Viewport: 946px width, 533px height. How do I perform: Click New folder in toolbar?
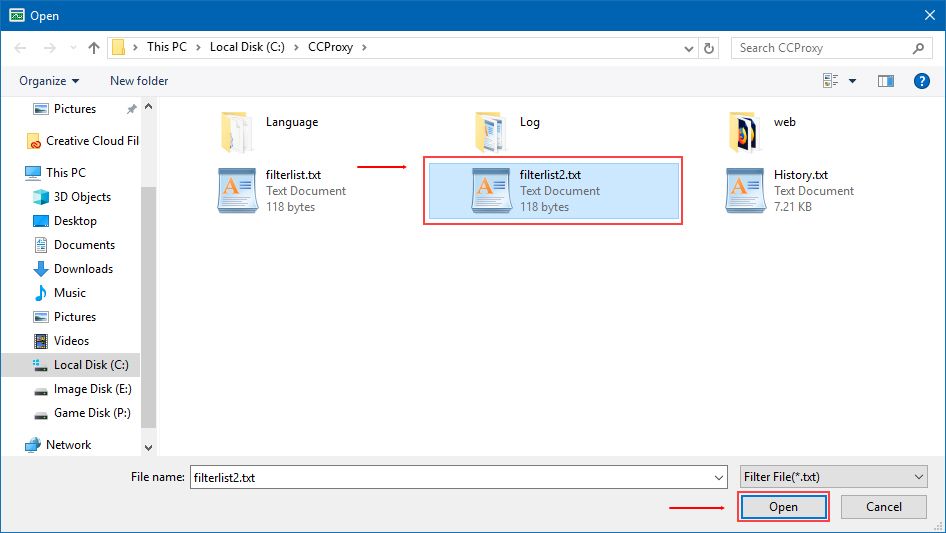pos(139,81)
